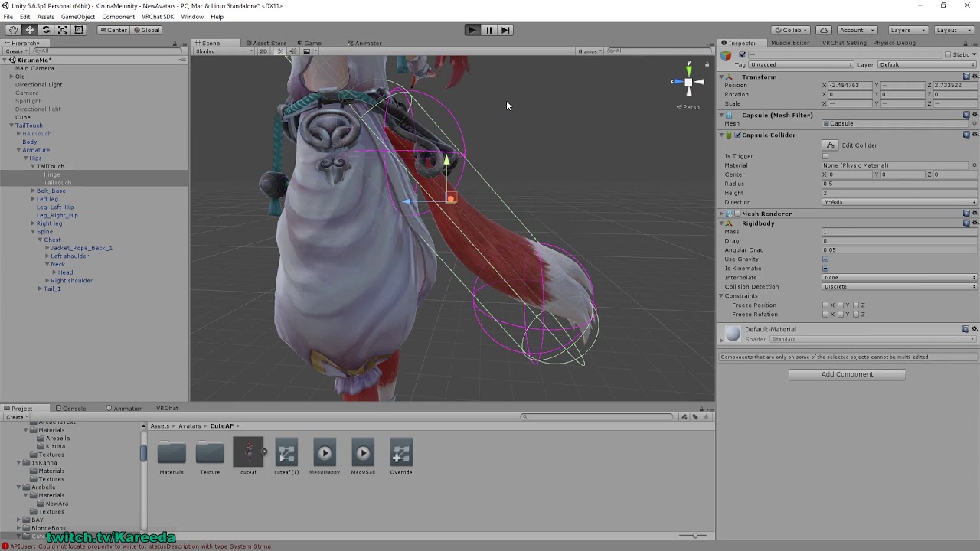Toggle the Use Gravity checkbox

[x=825, y=259]
